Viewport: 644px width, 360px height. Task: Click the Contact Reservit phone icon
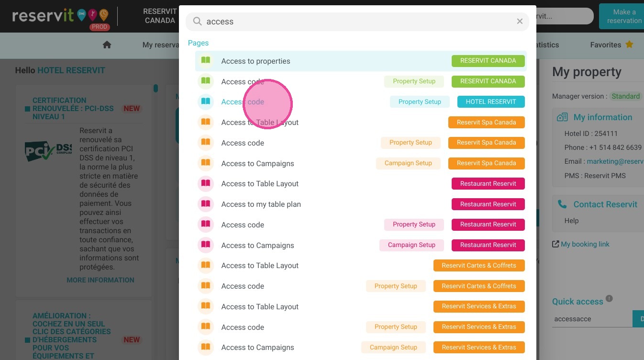[562, 204]
